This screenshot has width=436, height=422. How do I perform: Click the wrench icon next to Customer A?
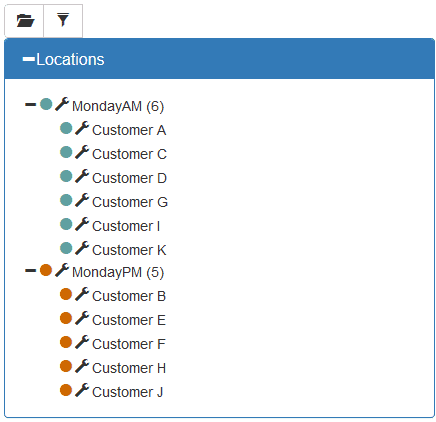(x=82, y=128)
